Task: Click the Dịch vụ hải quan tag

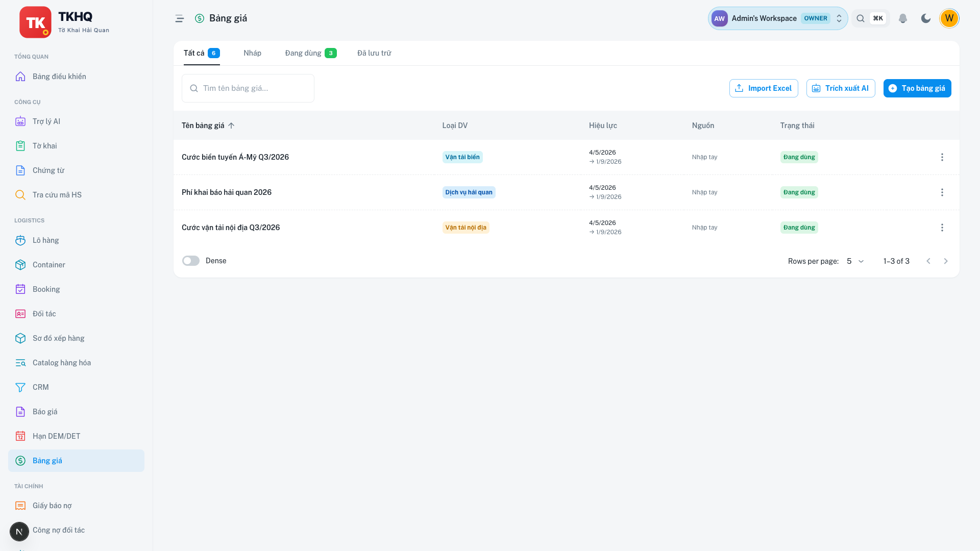Action: 469,192
